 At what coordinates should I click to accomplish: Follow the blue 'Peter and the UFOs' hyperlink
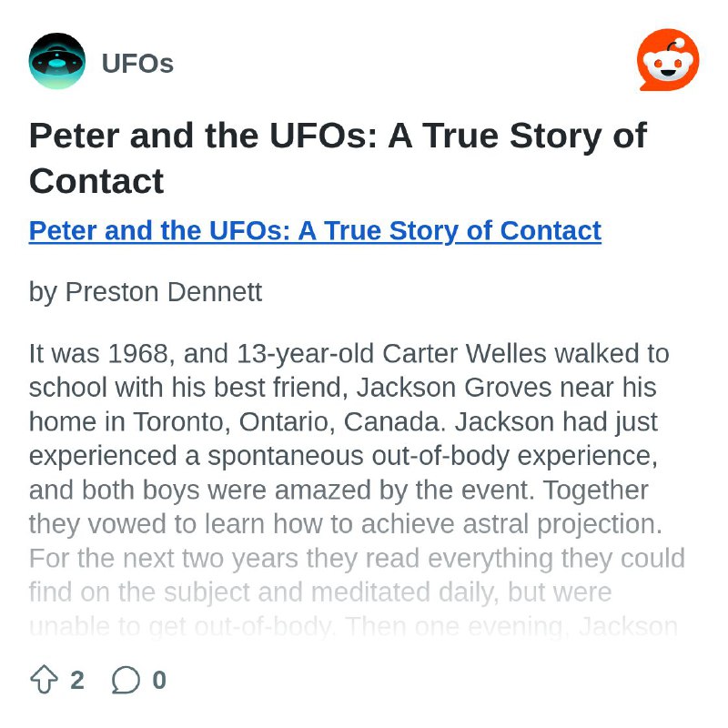point(315,231)
